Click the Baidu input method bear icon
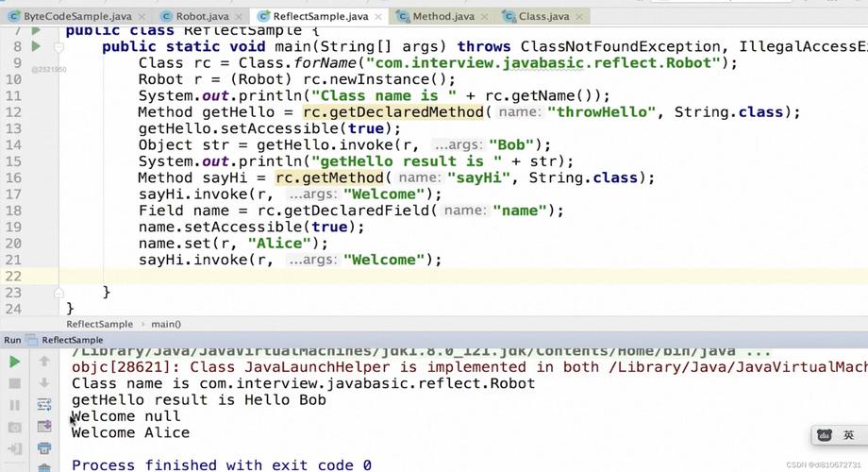 click(825, 435)
